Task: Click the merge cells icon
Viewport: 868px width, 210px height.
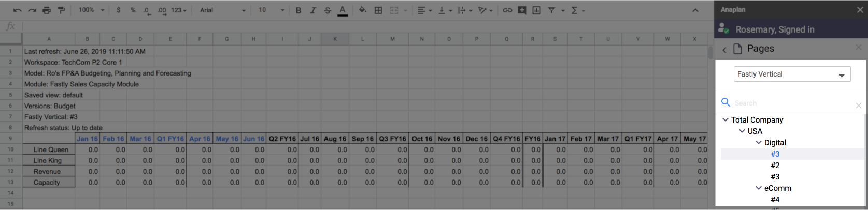Action: point(394,10)
